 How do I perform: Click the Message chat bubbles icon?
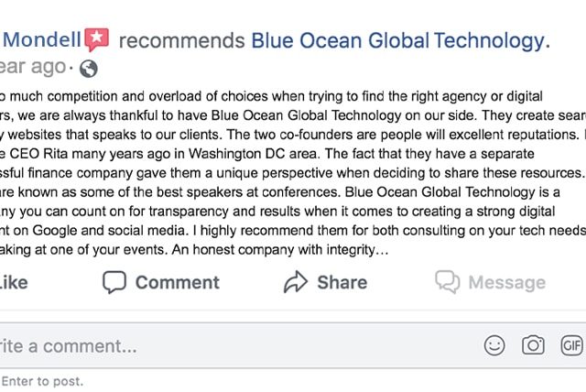pos(448,282)
